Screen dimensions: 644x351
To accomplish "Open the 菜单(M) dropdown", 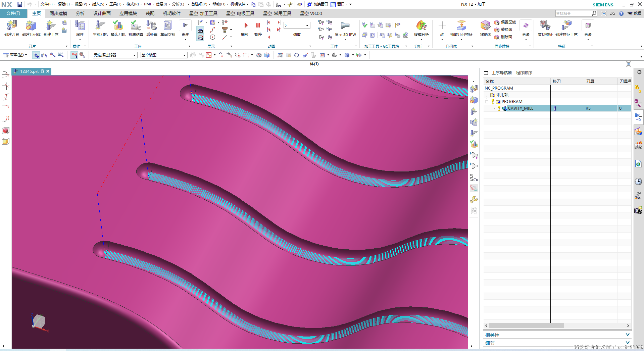I will [15, 55].
